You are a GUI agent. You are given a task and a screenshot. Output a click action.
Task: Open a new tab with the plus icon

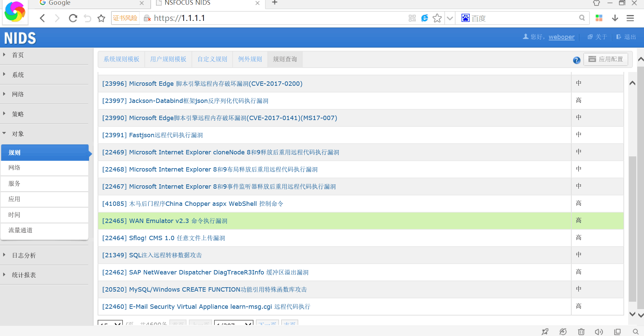[x=275, y=3]
